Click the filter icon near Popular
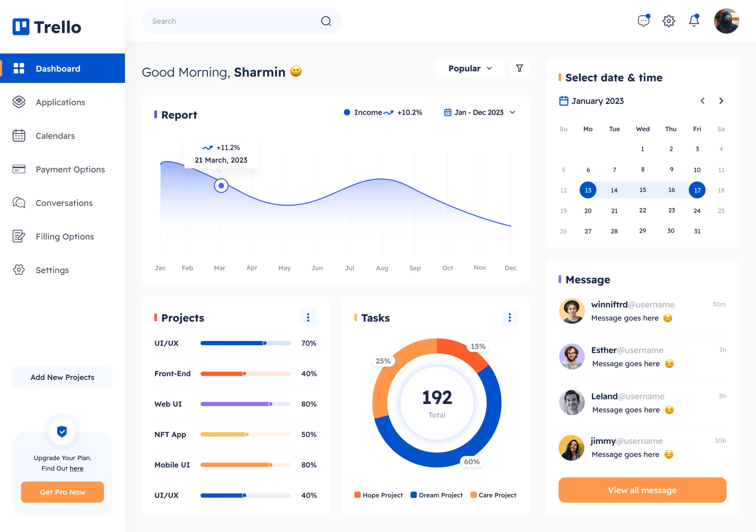The image size is (756, 532). [519, 68]
